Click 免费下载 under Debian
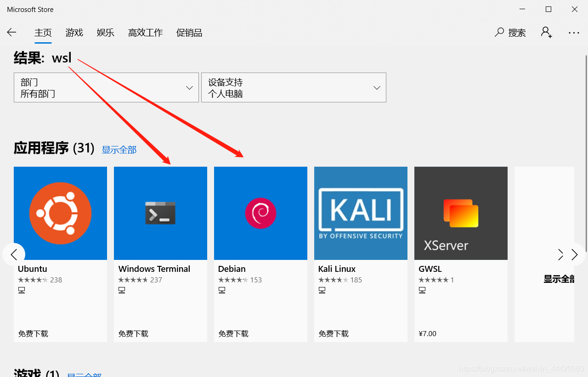Viewport: 588px width, 377px height. pyautogui.click(x=233, y=333)
